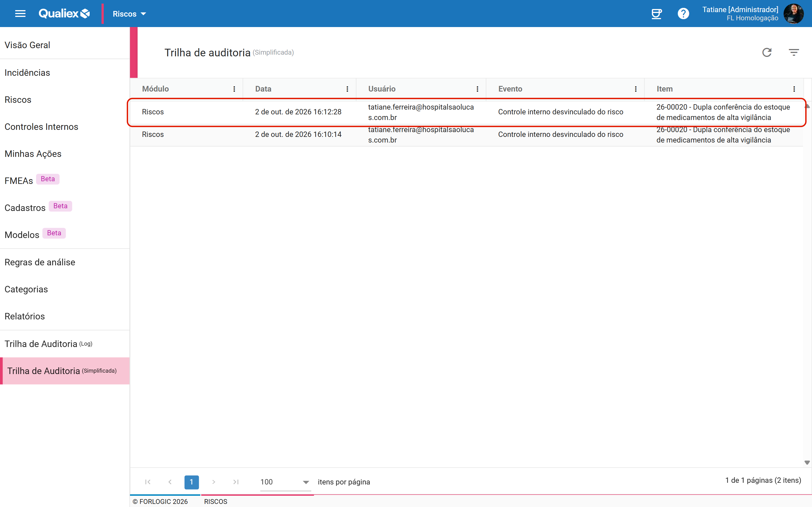Select the audit row at 16:10:14

tap(466, 135)
